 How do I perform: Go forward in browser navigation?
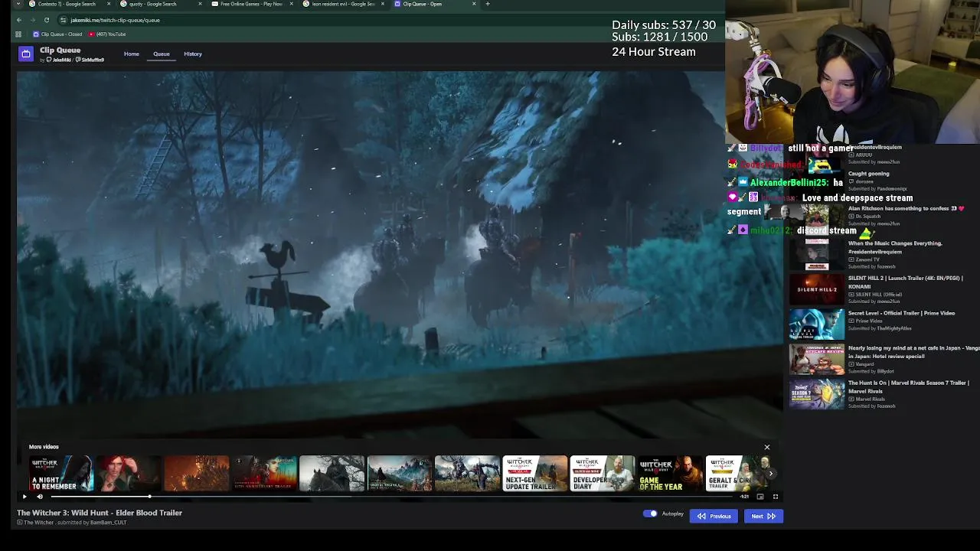33,20
